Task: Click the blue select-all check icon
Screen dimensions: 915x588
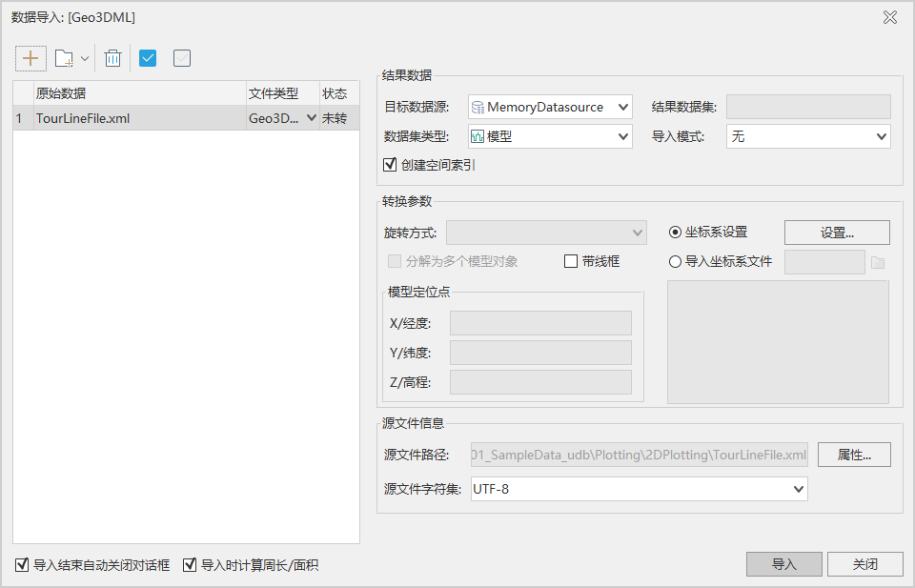Action: click(x=148, y=58)
